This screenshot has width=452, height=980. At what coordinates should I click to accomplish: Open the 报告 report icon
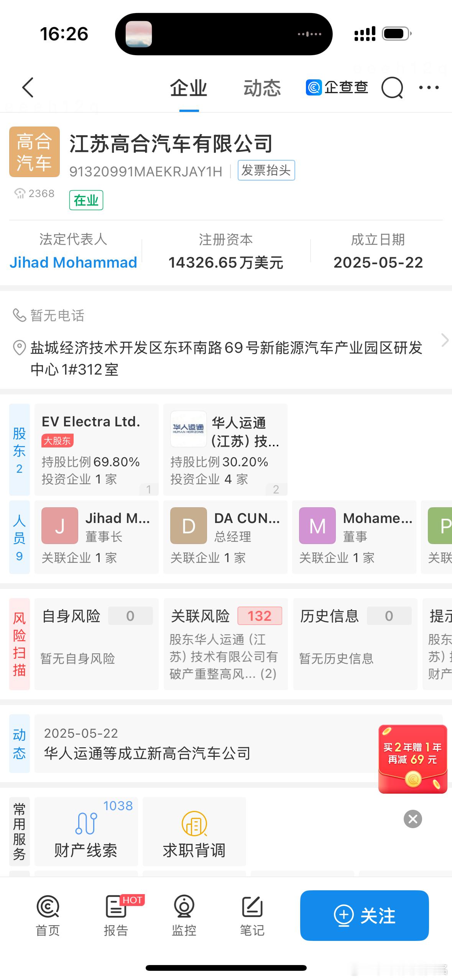(x=116, y=916)
